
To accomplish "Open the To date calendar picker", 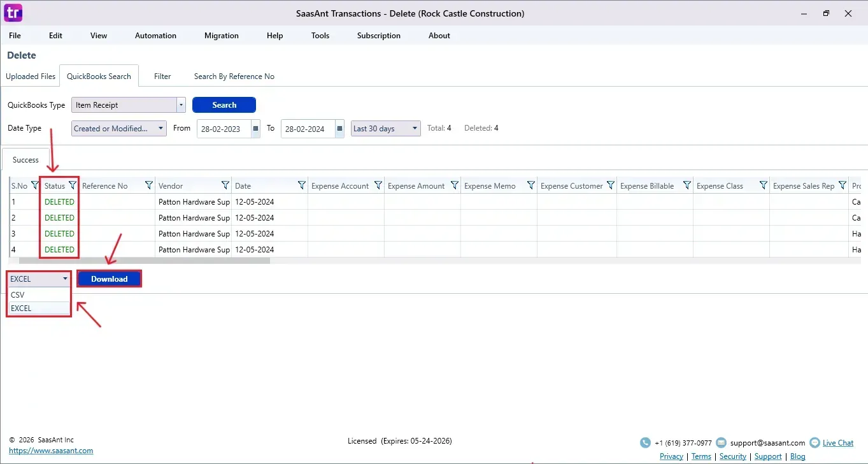I will pos(340,128).
